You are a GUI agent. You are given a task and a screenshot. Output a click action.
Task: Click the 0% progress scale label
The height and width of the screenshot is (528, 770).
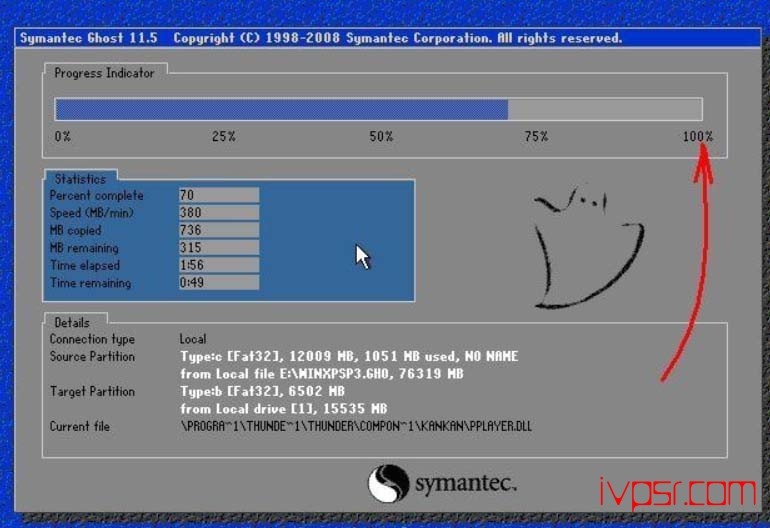[62, 137]
